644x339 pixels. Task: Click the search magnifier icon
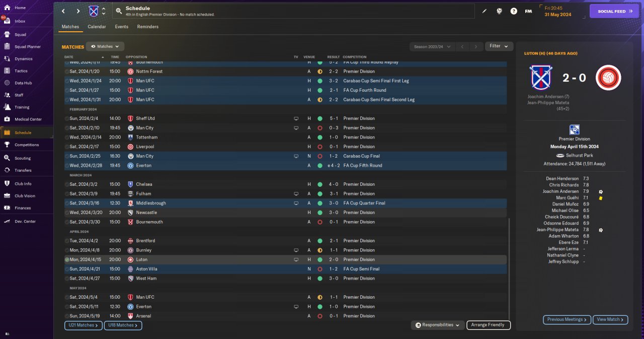[118, 11]
